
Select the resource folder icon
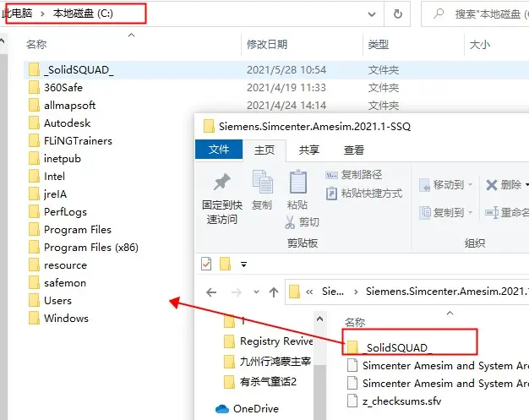coord(34,265)
